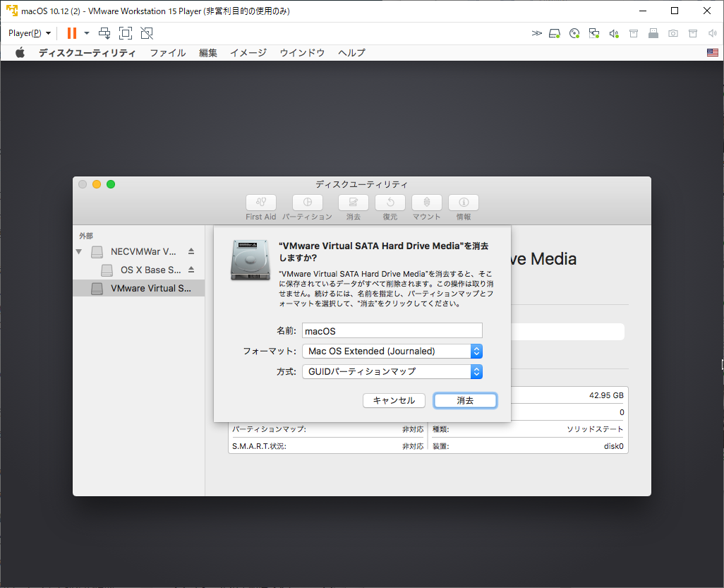Open the イメージ menu
The width and height of the screenshot is (724, 588).
pos(248,53)
